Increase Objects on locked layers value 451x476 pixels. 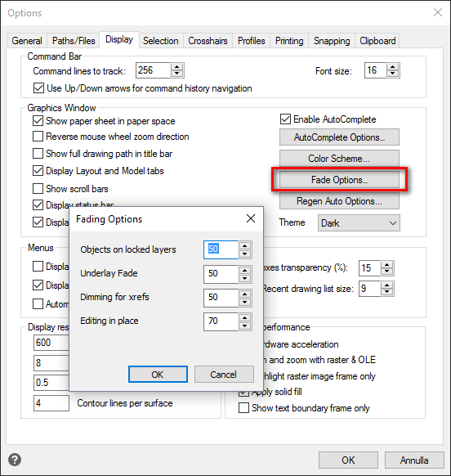244,245
